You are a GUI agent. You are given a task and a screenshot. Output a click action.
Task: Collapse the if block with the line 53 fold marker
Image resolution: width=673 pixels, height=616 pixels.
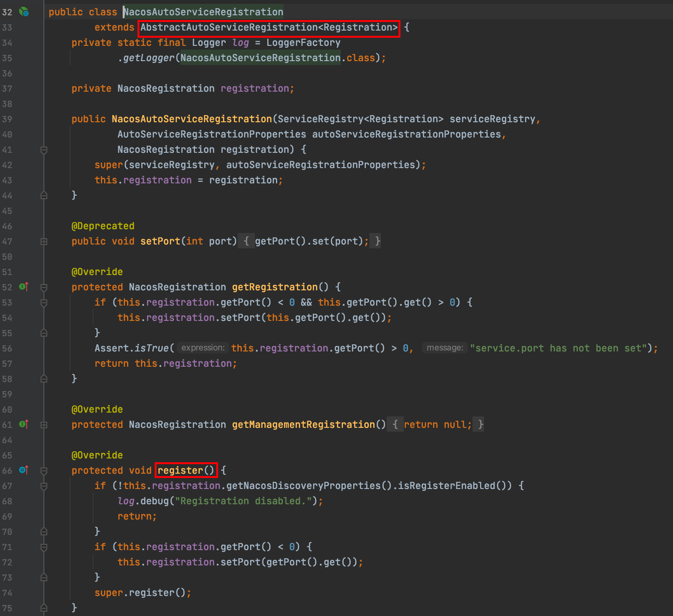pyautogui.click(x=44, y=303)
